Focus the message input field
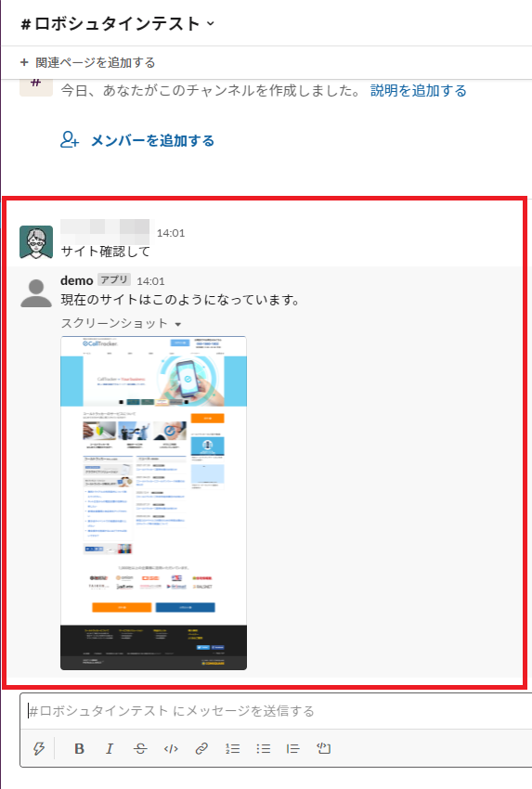This screenshot has height=789, width=532. [277, 710]
